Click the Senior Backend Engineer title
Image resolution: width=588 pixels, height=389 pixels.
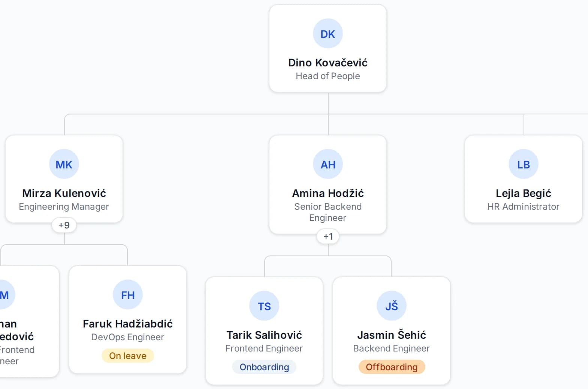328,212
